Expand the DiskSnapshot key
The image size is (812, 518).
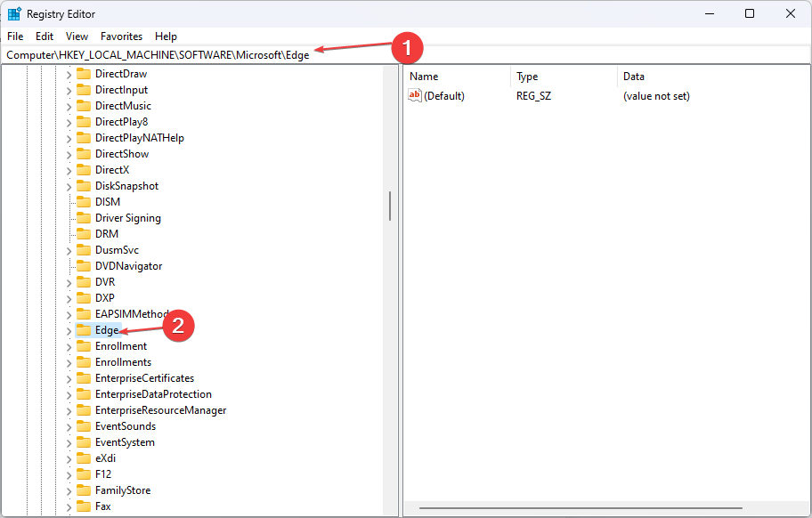click(x=69, y=187)
